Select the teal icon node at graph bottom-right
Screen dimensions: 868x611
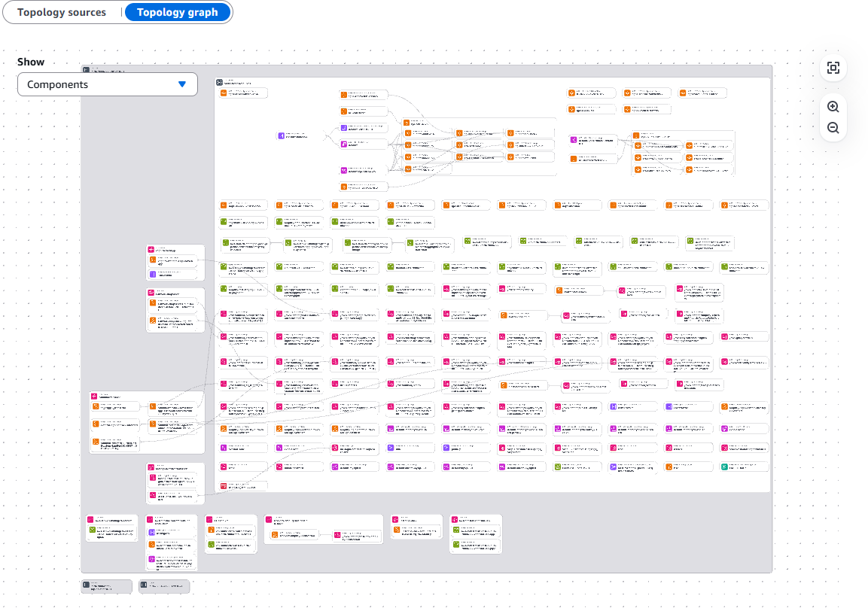(725, 467)
